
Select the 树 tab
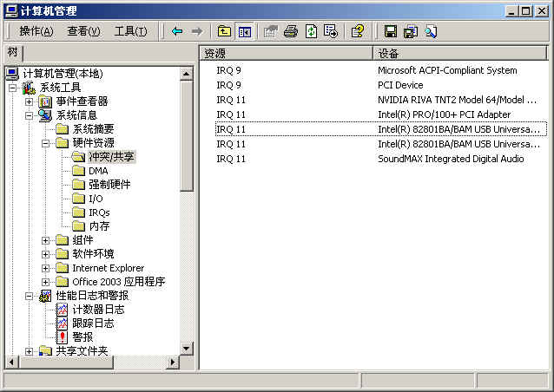pos(13,53)
